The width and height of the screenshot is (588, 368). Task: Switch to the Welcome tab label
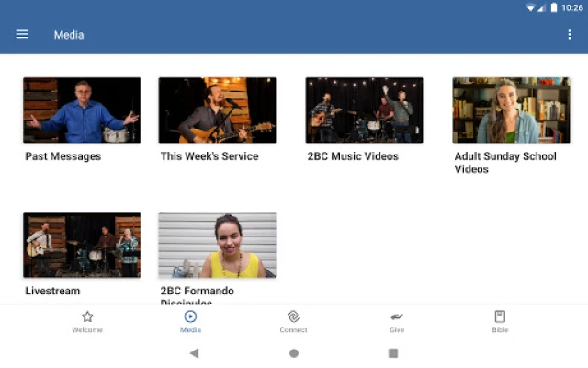coord(87,330)
